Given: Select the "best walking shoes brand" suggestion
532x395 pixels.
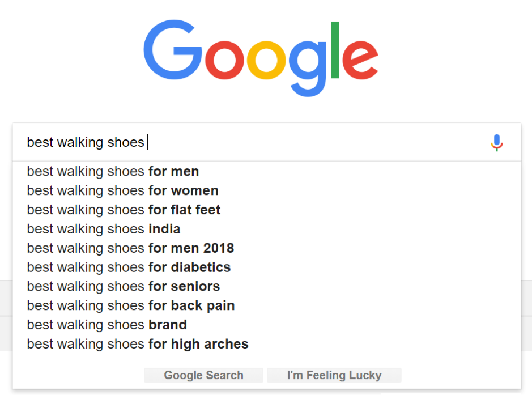Looking at the screenshot, I should (107, 325).
